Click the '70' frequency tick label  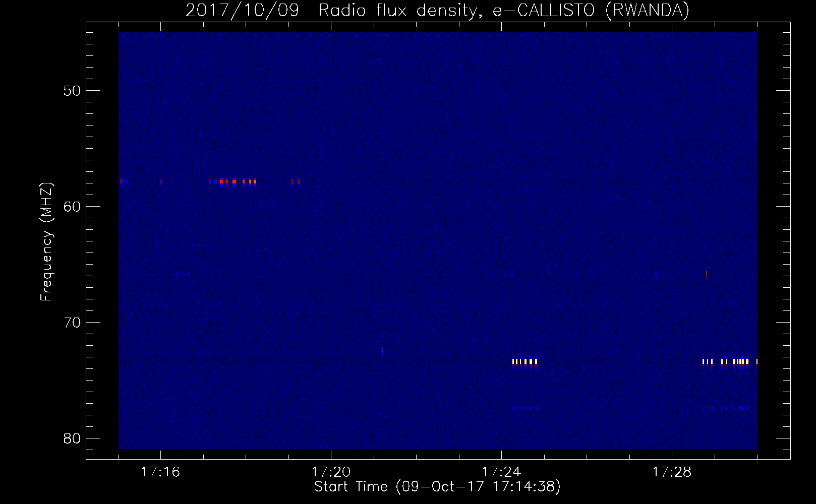(72, 323)
